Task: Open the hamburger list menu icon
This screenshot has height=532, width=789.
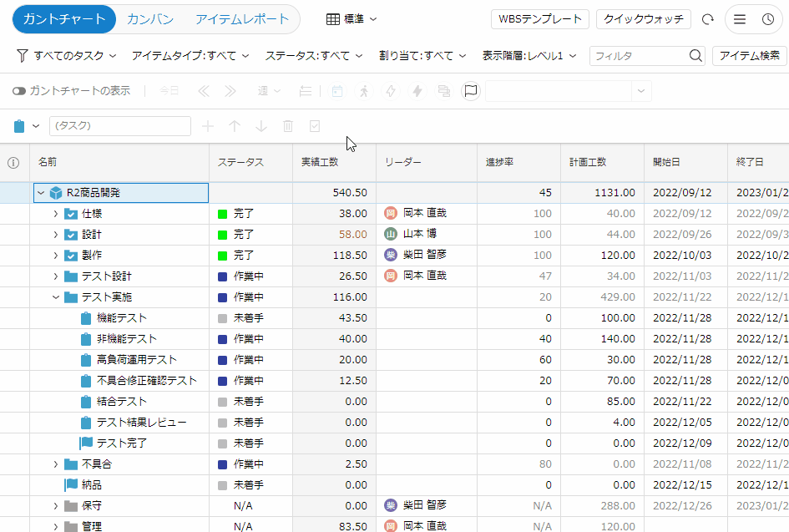Action: point(741,19)
